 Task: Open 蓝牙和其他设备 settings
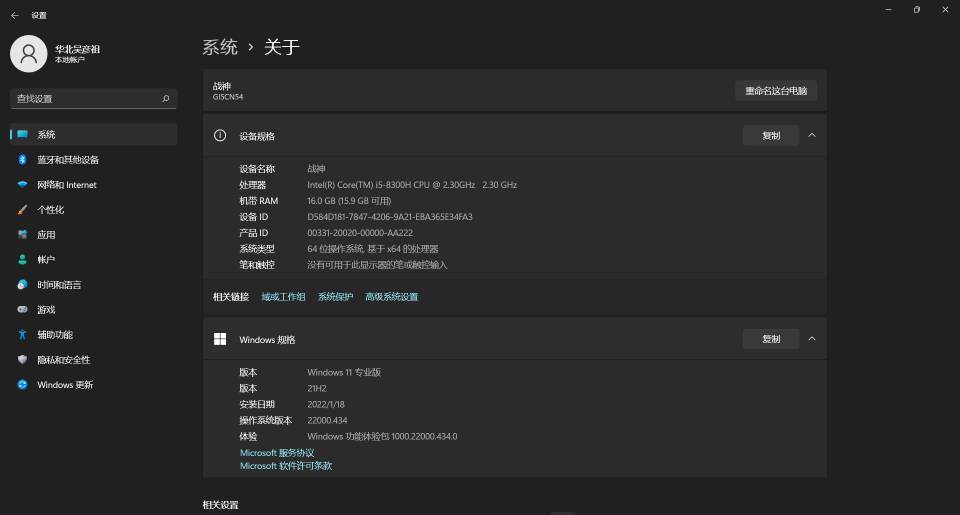(94, 159)
